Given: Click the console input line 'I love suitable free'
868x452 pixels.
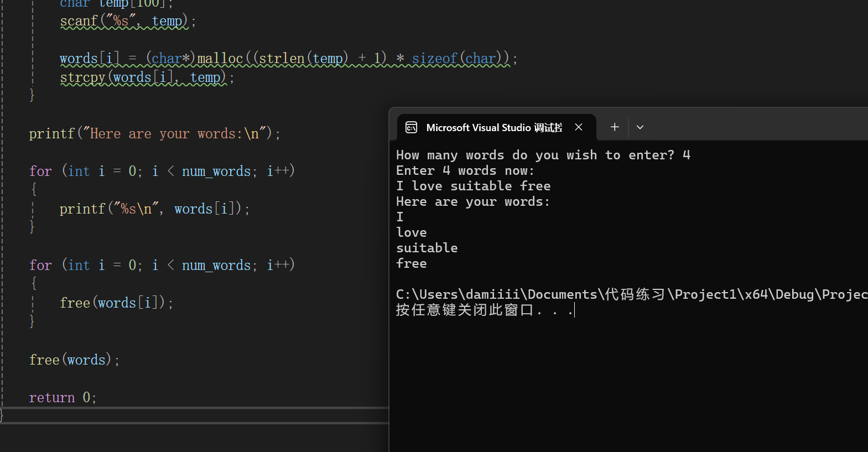Looking at the screenshot, I should tap(474, 186).
